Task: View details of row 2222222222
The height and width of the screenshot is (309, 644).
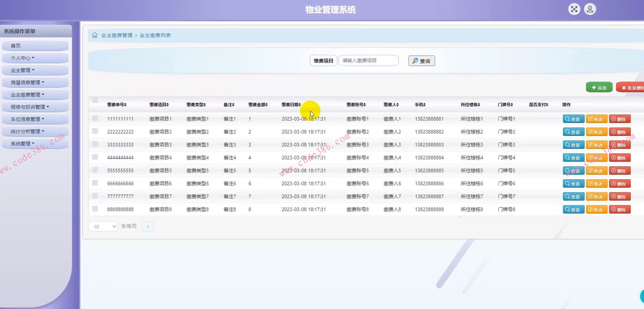Action: point(573,132)
